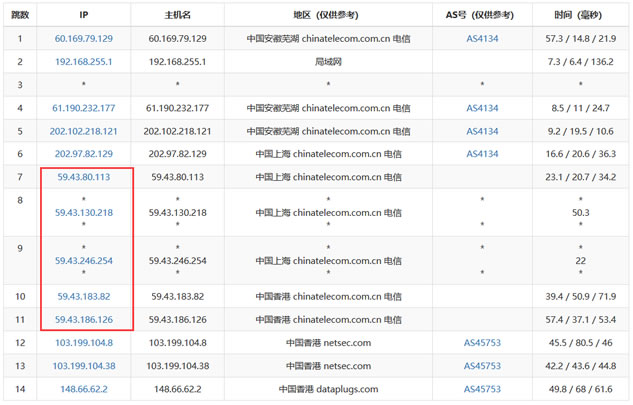Open IP link 61.190.232.177
633x405 pixels.
[x=83, y=107]
